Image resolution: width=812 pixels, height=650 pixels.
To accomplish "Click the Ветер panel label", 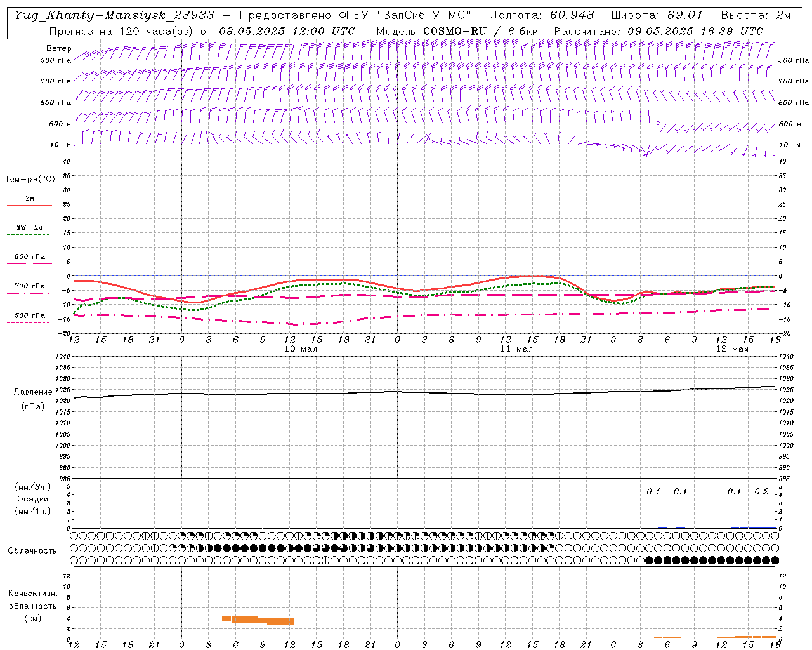I will pos(59,48).
